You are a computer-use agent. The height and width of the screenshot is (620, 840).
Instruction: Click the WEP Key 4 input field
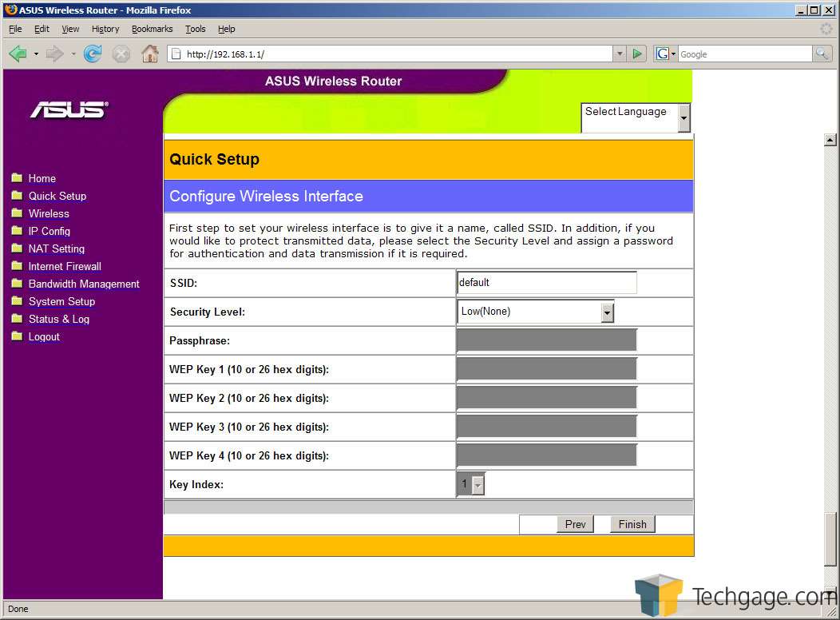click(547, 455)
